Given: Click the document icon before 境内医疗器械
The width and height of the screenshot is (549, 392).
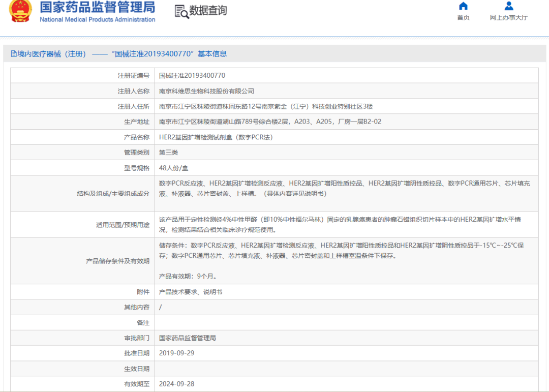Looking at the screenshot, I should pyautogui.click(x=13, y=54).
